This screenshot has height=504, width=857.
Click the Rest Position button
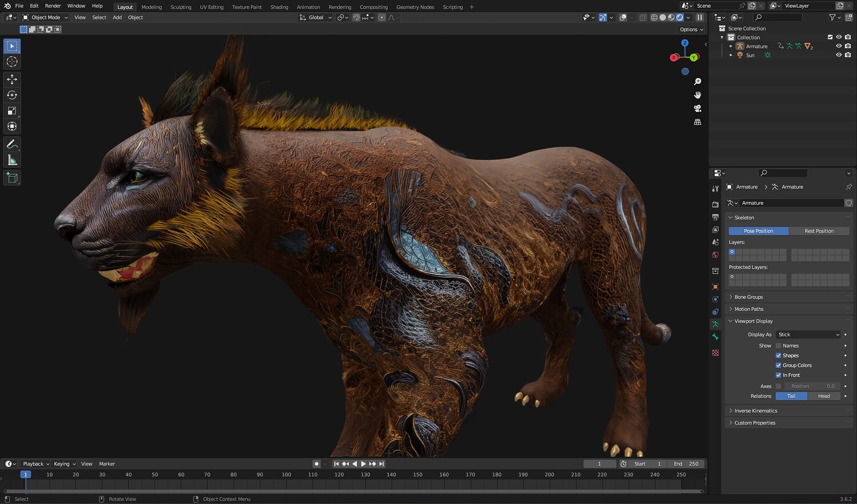(819, 231)
